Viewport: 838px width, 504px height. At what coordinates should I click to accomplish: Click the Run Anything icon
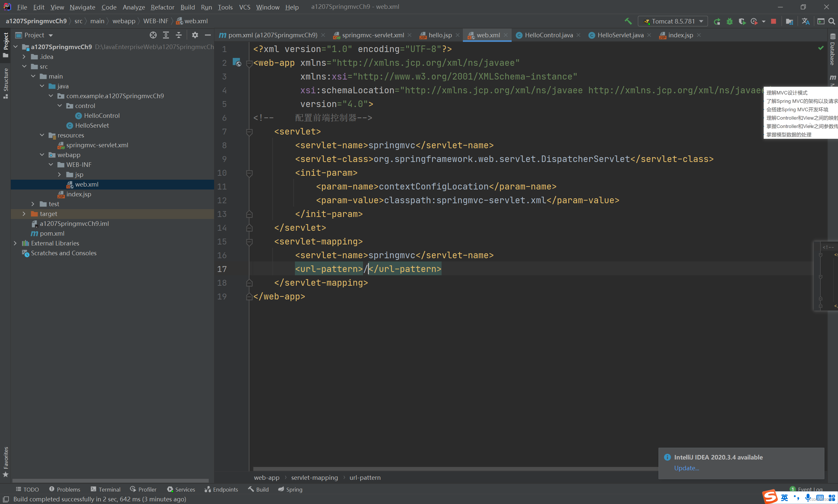point(821,21)
